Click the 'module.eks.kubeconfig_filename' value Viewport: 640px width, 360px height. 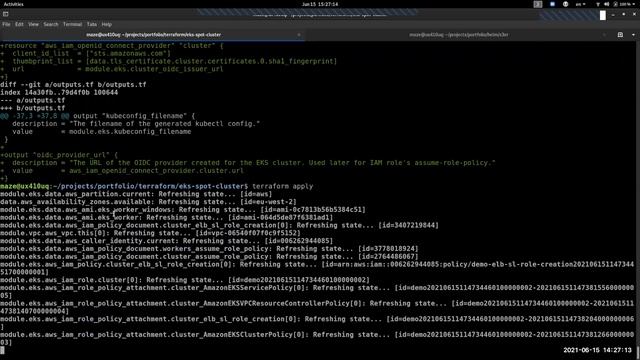click(130, 131)
